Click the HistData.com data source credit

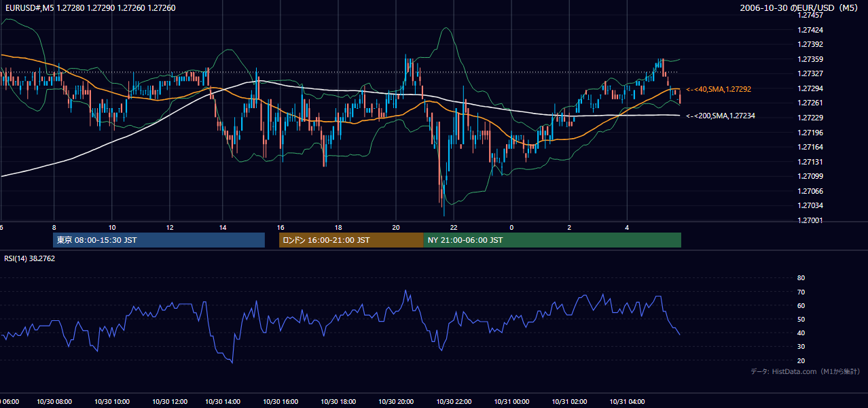806,371
